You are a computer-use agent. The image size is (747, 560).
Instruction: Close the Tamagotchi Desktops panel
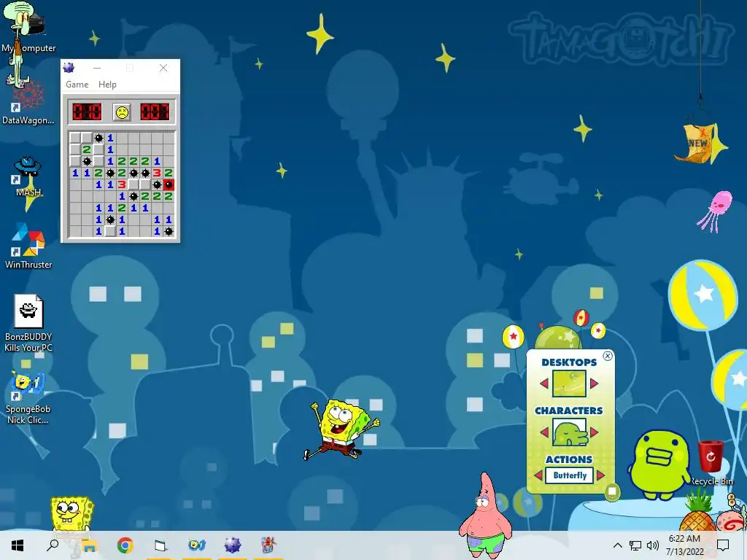[x=608, y=356]
